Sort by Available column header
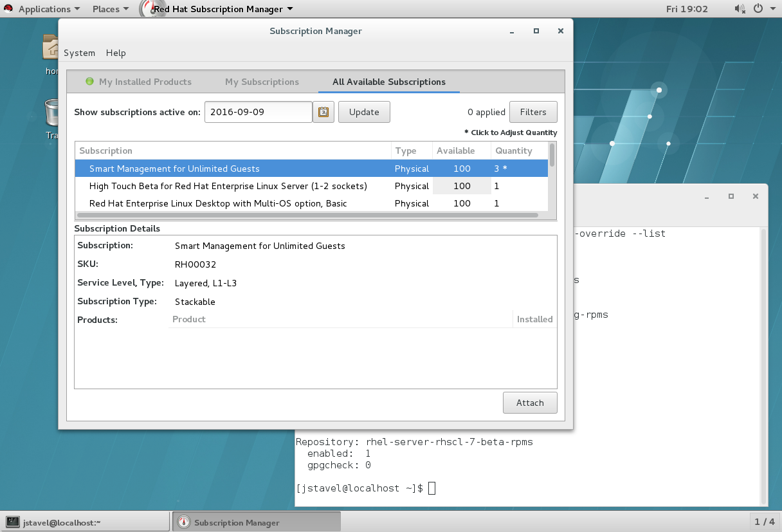Image resolution: width=782 pixels, height=532 pixels. 461,151
